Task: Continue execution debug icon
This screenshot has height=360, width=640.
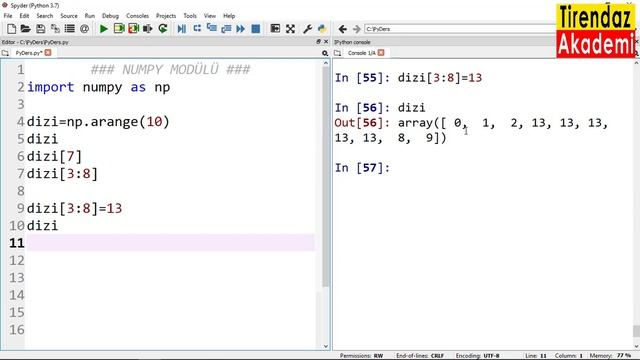Action: pos(241,29)
